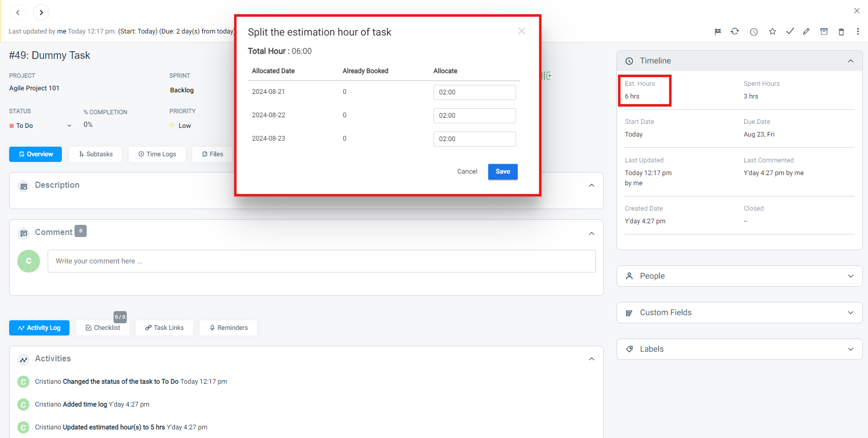Mark task complete with checkmark icon
This screenshot has width=868, height=438.
point(790,31)
